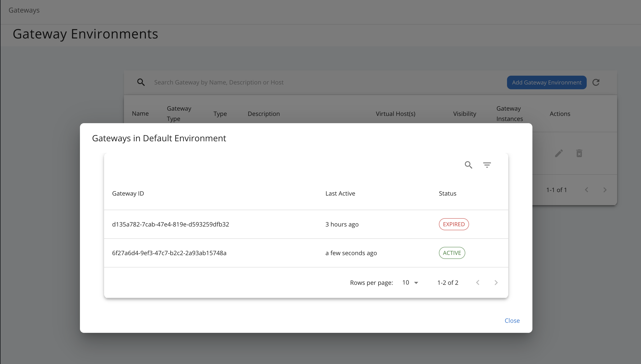Click the EXPIRED status chip
Viewport: 641px width, 364px height.
[x=454, y=224]
